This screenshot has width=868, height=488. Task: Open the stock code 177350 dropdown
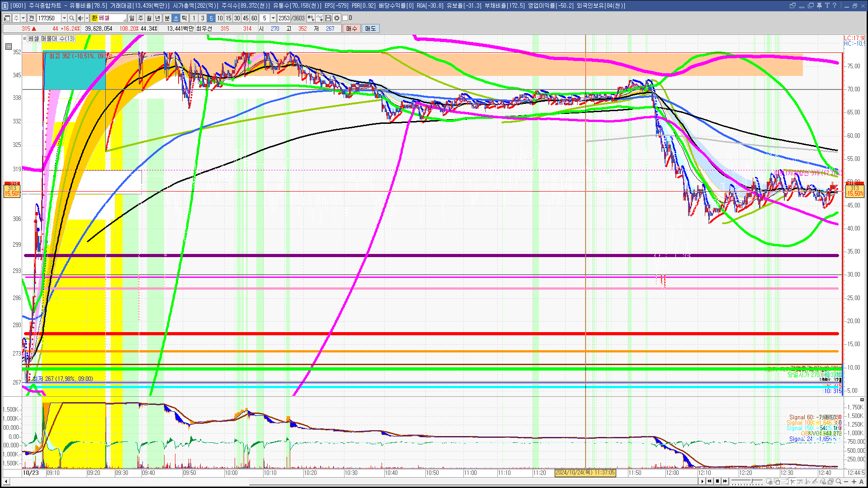[x=64, y=18]
